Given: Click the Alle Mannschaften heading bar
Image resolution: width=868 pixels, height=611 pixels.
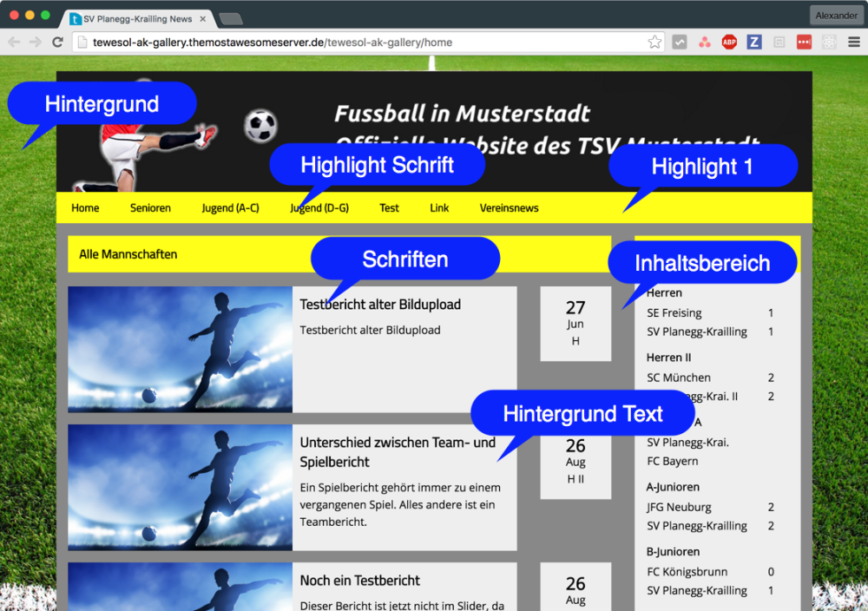Looking at the screenshot, I should point(339,254).
